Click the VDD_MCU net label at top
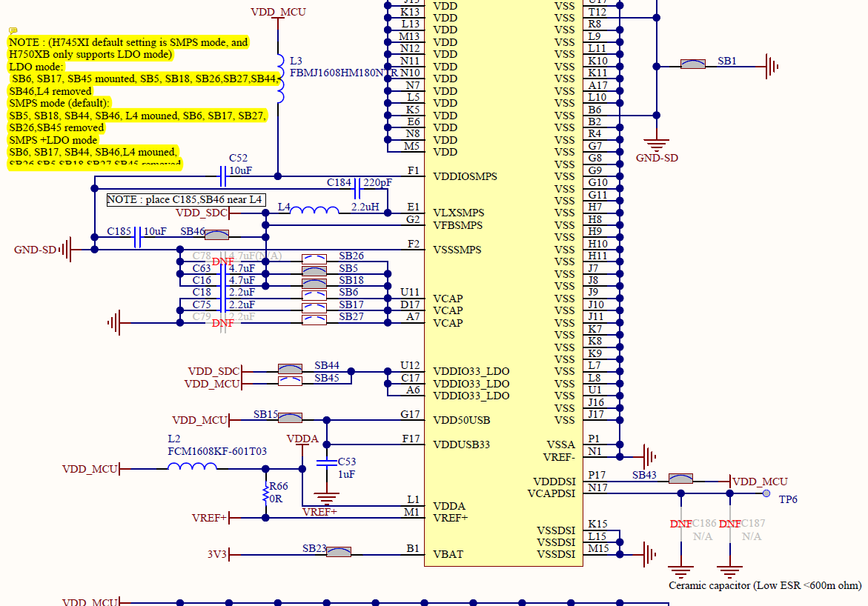The height and width of the screenshot is (606, 868). click(278, 12)
